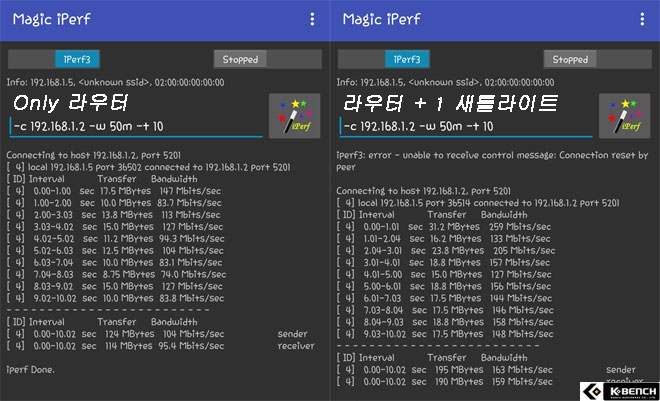This screenshot has height=401, width=660.
Task: Click the 83.7 Mbits/sec row in left output
Action: (x=114, y=203)
